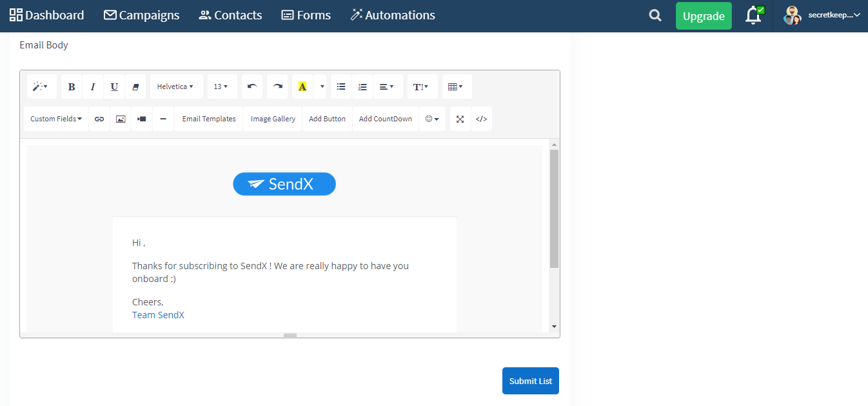Open Email Templates
Screen dimensions: 868x406
pyautogui.click(x=209, y=119)
